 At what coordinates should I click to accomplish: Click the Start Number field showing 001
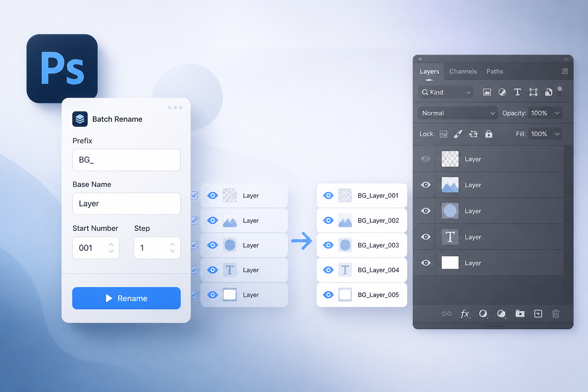[96, 248]
